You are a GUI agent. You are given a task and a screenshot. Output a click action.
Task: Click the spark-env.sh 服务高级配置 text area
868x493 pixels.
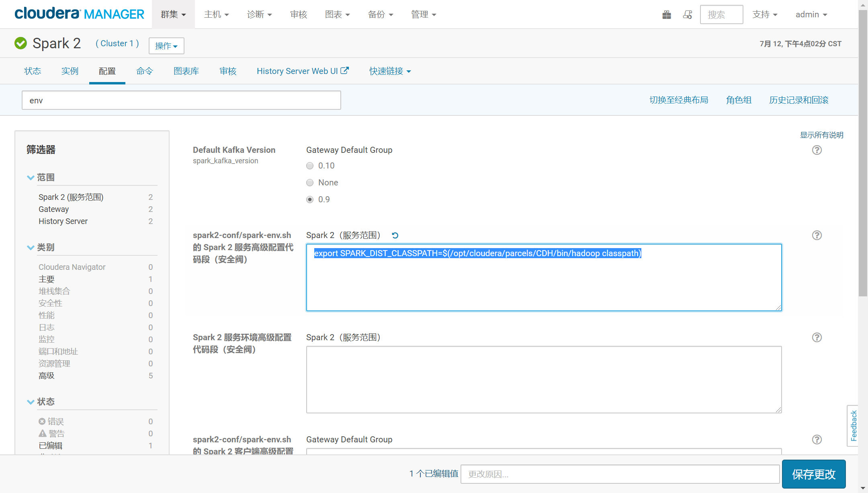coord(544,277)
